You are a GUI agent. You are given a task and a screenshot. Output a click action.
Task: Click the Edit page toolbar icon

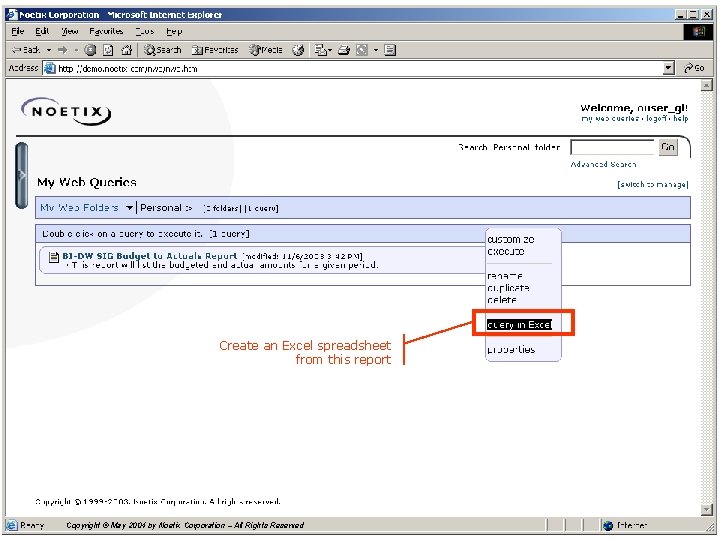[x=362, y=50]
